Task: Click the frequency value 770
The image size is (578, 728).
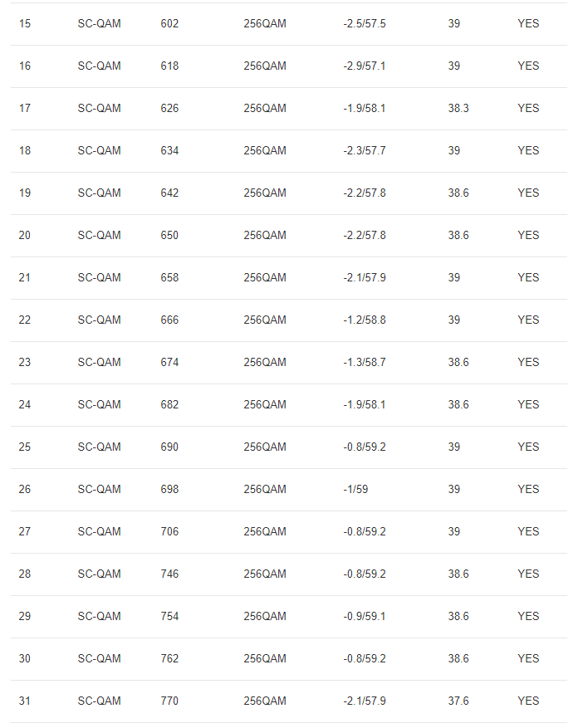Action: [169, 701]
